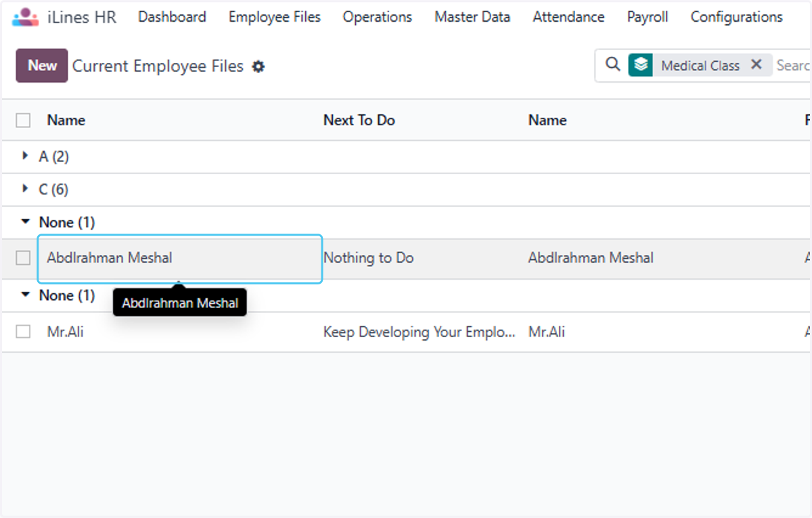Open the Attendance menu

pos(568,17)
